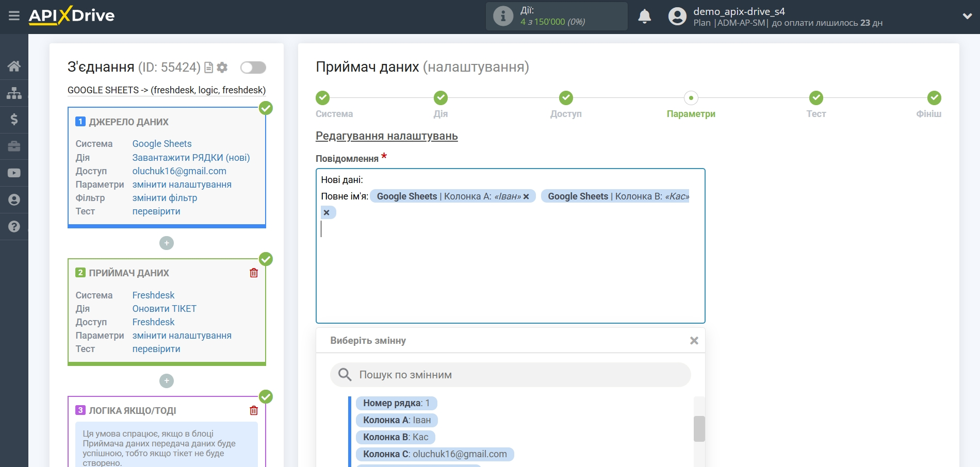This screenshot has width=980, height=467.
Task: Insert the Колонка C email variable
Action: click(x=435, y=454)
